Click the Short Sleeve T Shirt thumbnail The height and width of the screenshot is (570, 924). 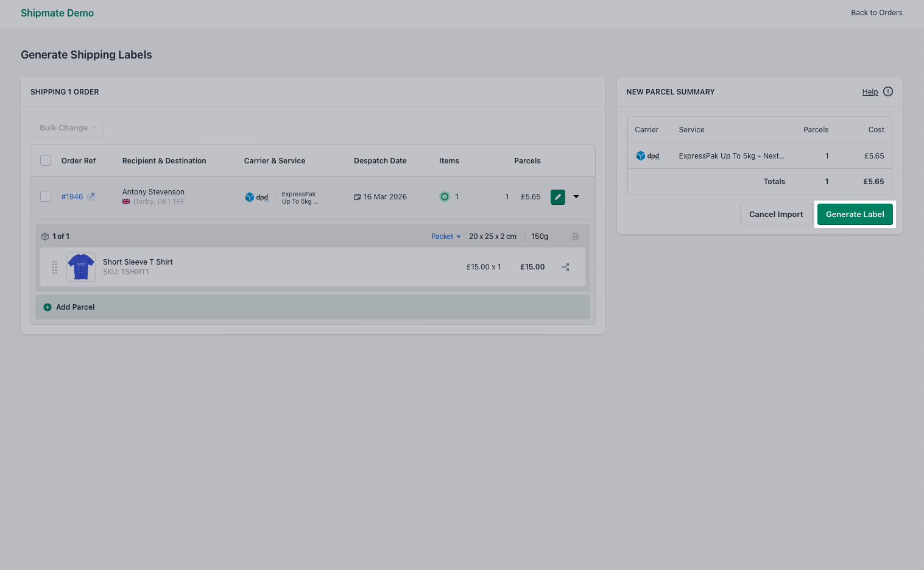tap(80, 266)
